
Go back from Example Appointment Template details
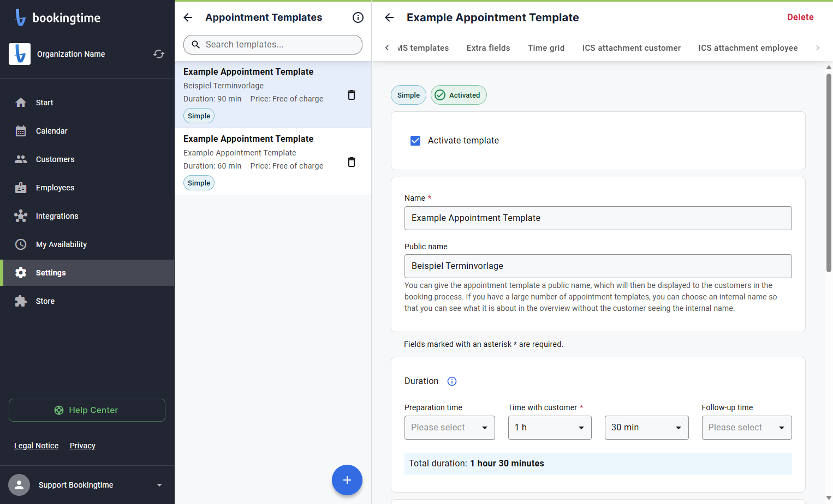pyautogui.click(x=389, y=17)
